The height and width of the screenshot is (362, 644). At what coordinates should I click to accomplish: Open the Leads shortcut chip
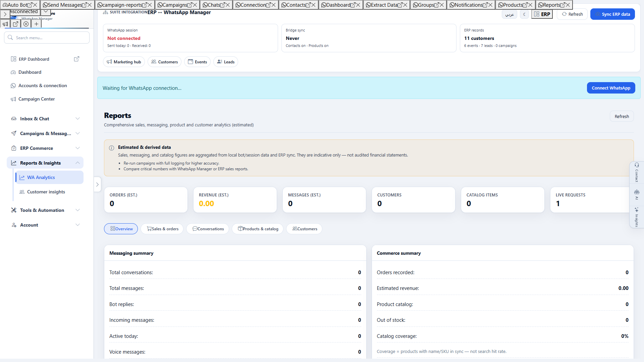pyautogui.click(x=226, y=62)
